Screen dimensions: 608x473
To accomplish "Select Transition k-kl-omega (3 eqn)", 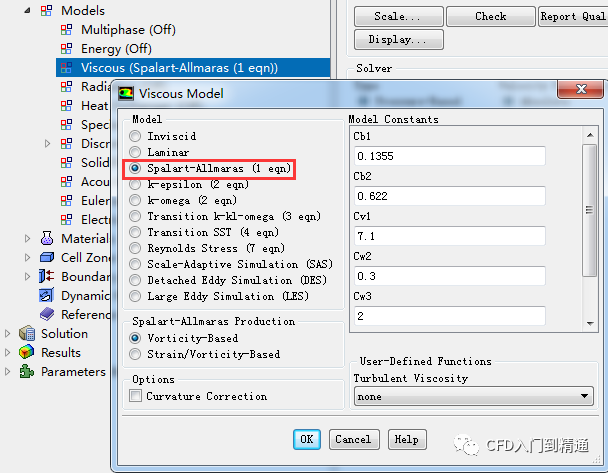I will click(x=135, y=216).
